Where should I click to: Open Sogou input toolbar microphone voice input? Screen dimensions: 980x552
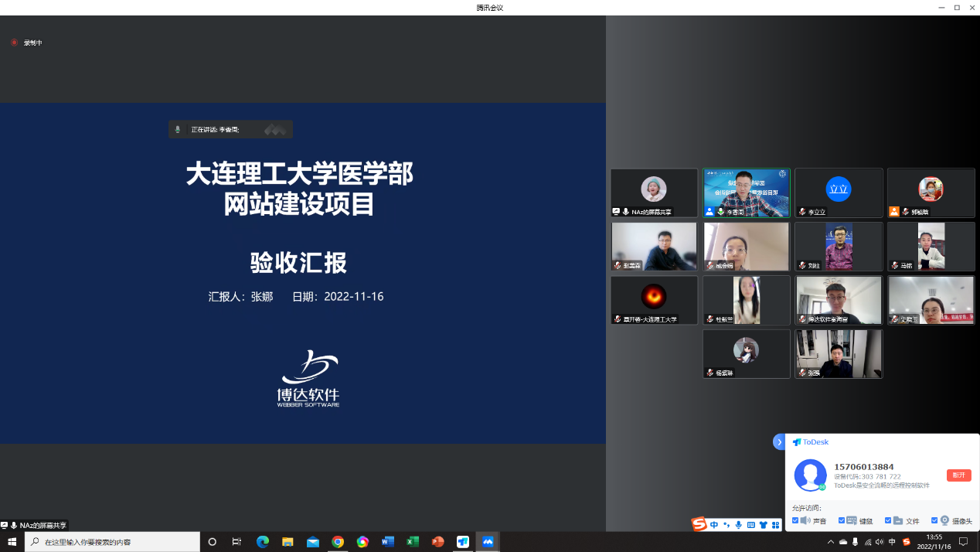(738, 525)
